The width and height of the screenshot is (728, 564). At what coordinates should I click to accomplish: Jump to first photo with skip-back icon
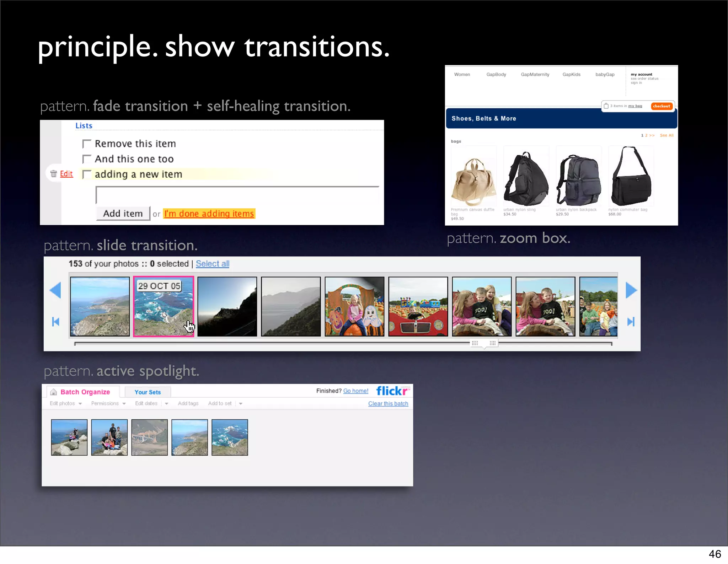coord(56,322)
